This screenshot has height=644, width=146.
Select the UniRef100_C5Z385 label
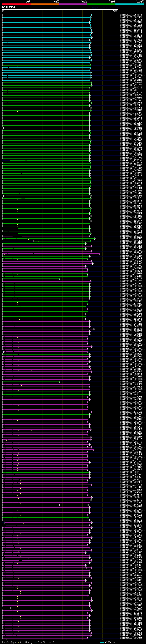pyautogui.click(x=131, y=254)
